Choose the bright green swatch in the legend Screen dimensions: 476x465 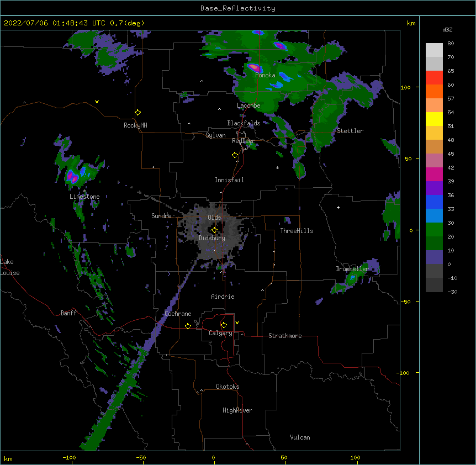[x=434, y=230]
